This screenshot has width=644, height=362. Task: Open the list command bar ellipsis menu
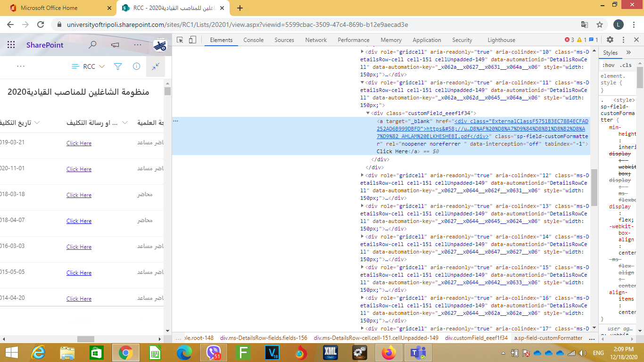[x=21, y=66]
